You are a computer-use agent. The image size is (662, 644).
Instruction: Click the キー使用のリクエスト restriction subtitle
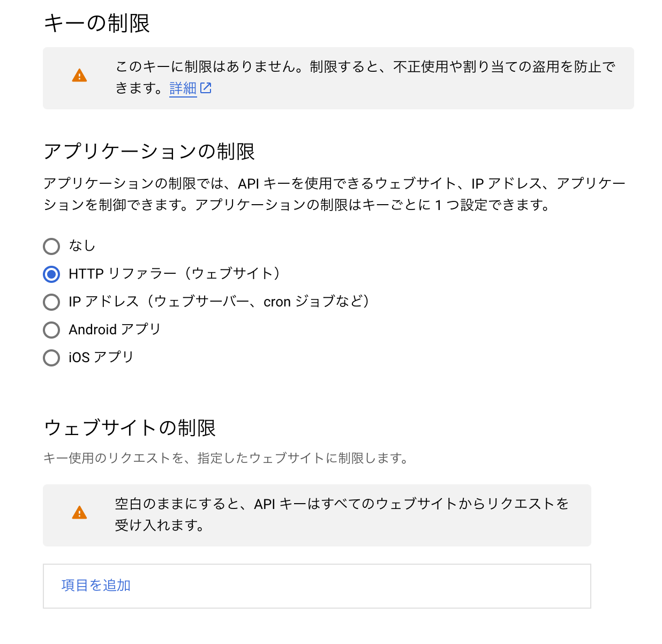click(226, 458)
